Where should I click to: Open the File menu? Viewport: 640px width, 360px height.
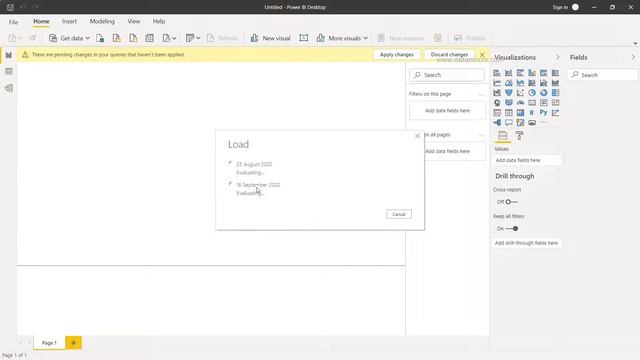point(13,22)
